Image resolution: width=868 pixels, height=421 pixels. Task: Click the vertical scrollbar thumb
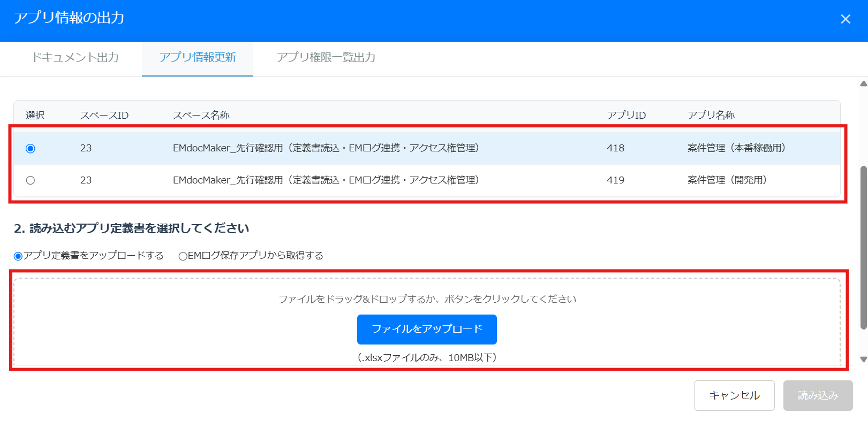tap(864, 247)
